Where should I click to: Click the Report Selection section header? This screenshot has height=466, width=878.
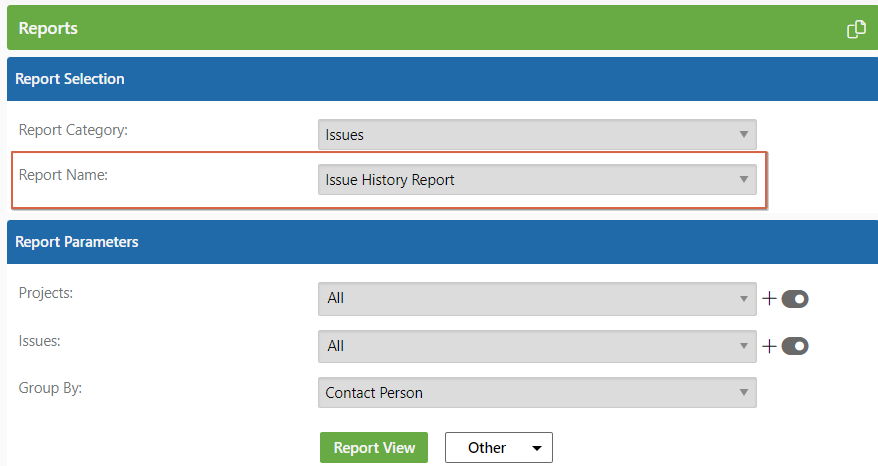[x=442, y=79]
